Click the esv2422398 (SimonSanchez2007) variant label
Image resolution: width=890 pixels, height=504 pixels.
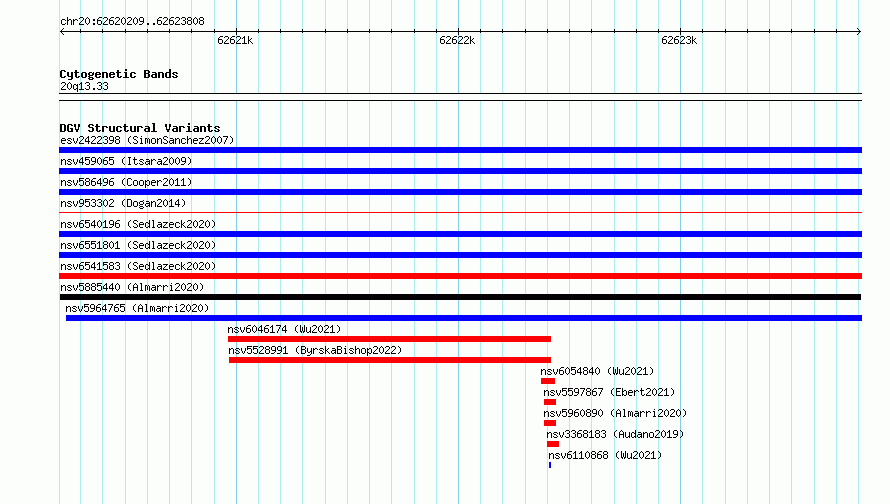point(147,140)
